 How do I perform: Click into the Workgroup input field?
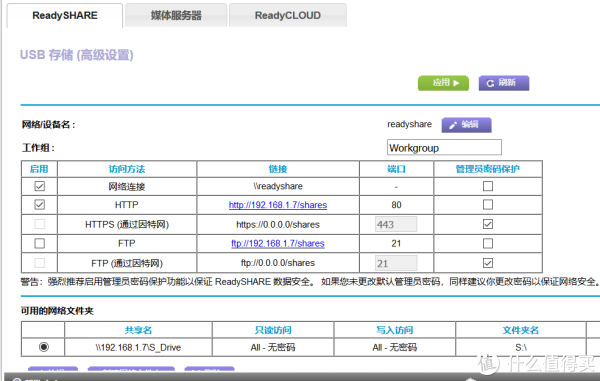[444, 147]
